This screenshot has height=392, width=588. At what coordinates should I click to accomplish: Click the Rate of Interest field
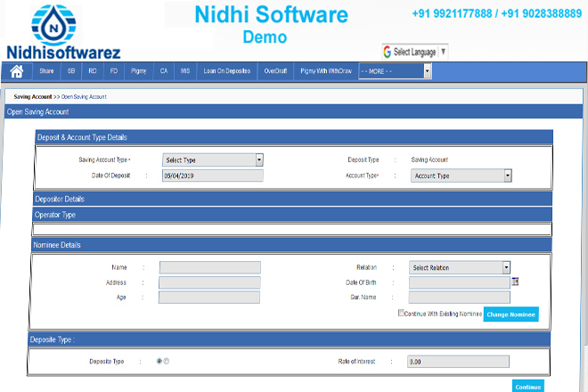tap(458, 362)
